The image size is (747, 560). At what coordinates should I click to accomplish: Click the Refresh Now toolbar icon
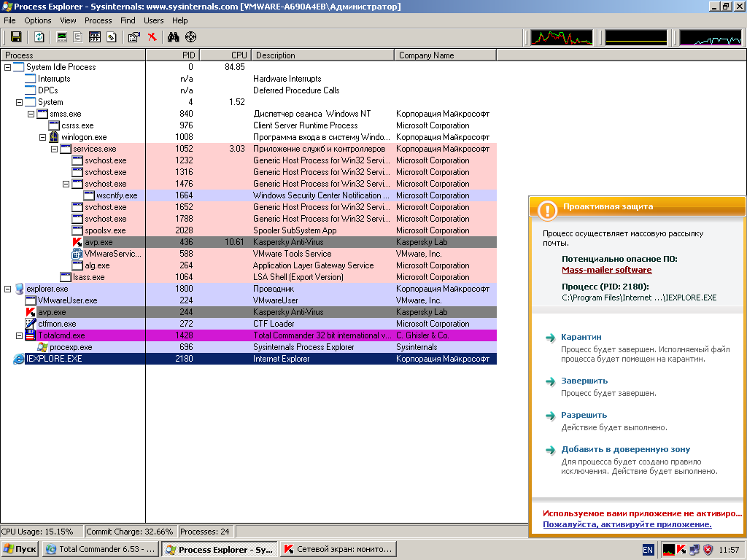pyautogui.click(x=39, y=37)
